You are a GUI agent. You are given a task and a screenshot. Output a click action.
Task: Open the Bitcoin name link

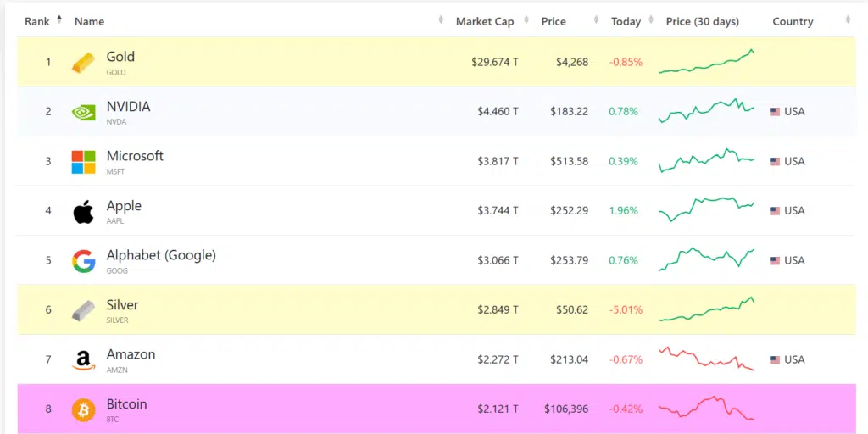click(x=126, y=404)
